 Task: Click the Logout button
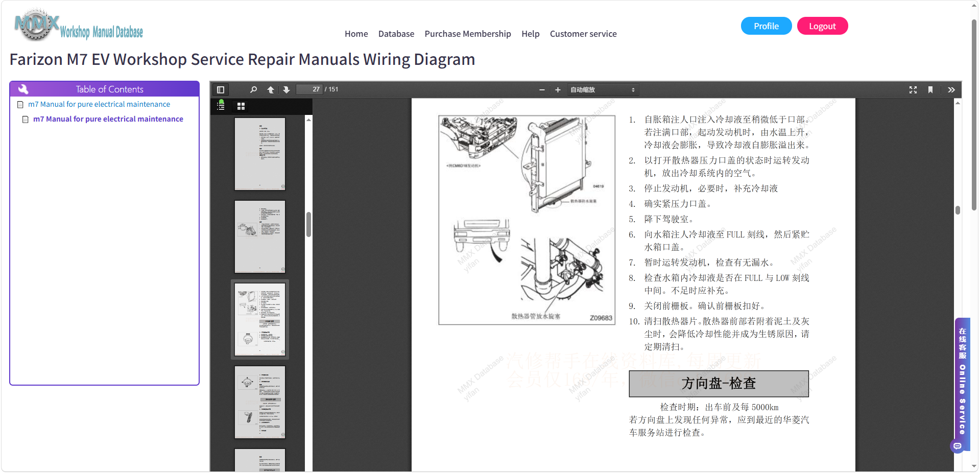(x=822, y=26)
